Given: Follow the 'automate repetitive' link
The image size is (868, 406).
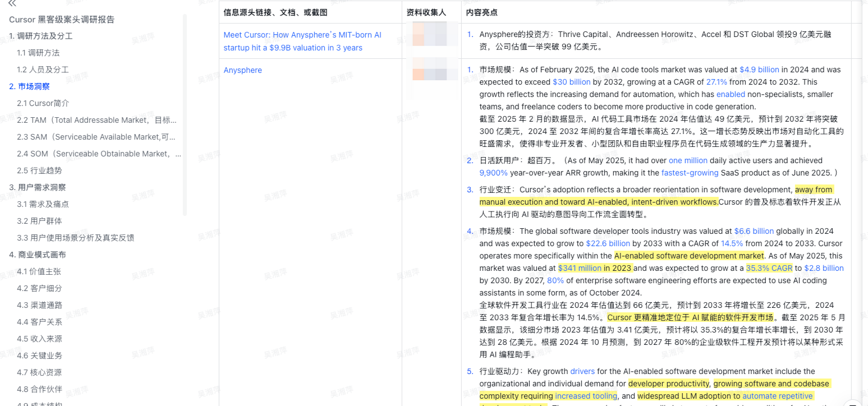Looking at the screenshot, I should coord(777,396).
